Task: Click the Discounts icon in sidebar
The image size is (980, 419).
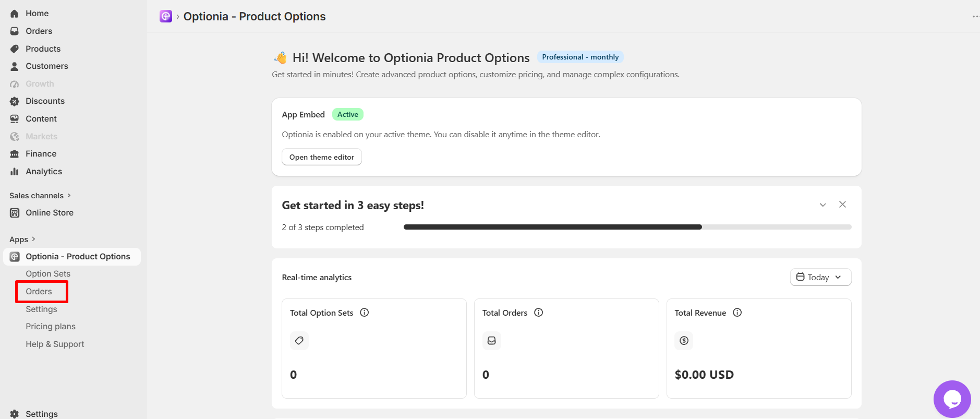Action: [x=15, y=101]
